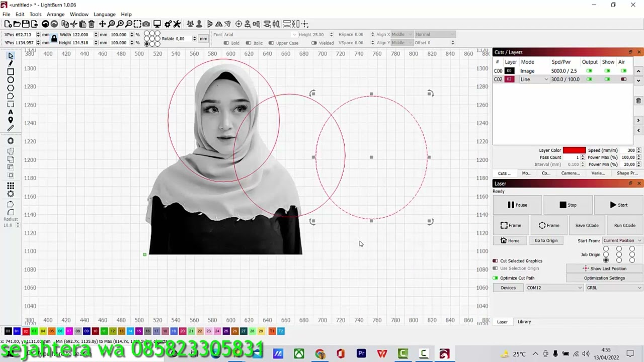
Task: Click the red Layer Color swatch
Action: point(574,150)
